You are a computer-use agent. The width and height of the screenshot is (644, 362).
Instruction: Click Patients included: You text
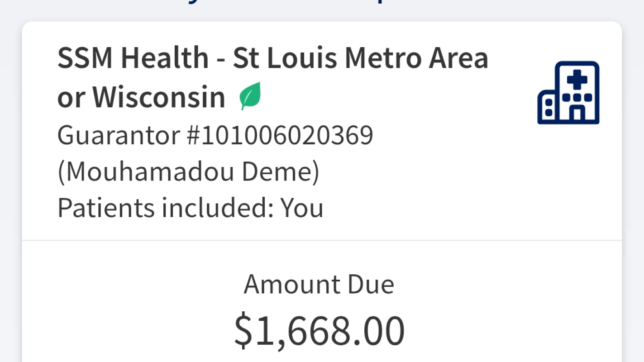tap(191, 208)
